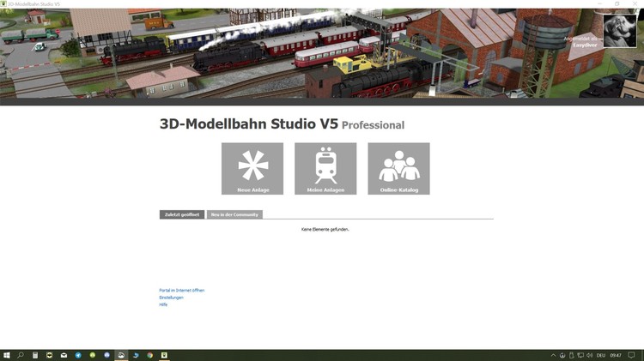Image resolution: width=644 pixels, height=361 pixels.
Task: Open the network tray icon
Action: (x=580, y=355)
